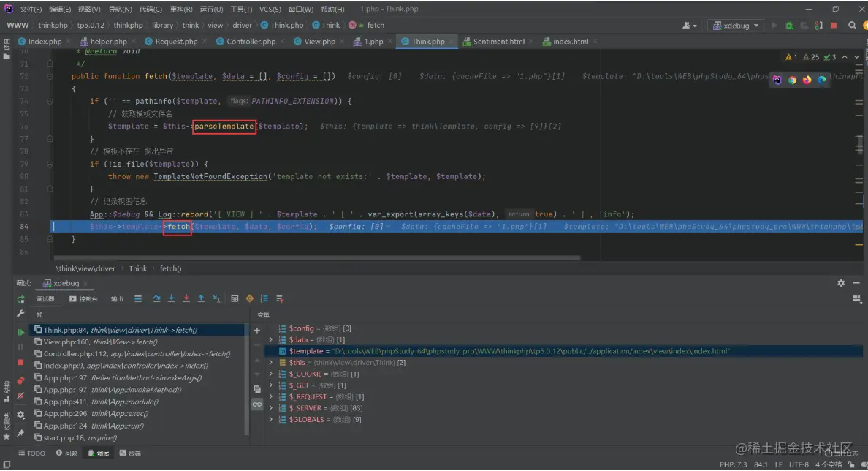868x471 pixels.
Task: Click the add watch list icon in toolbar
Action: [280, 298]
